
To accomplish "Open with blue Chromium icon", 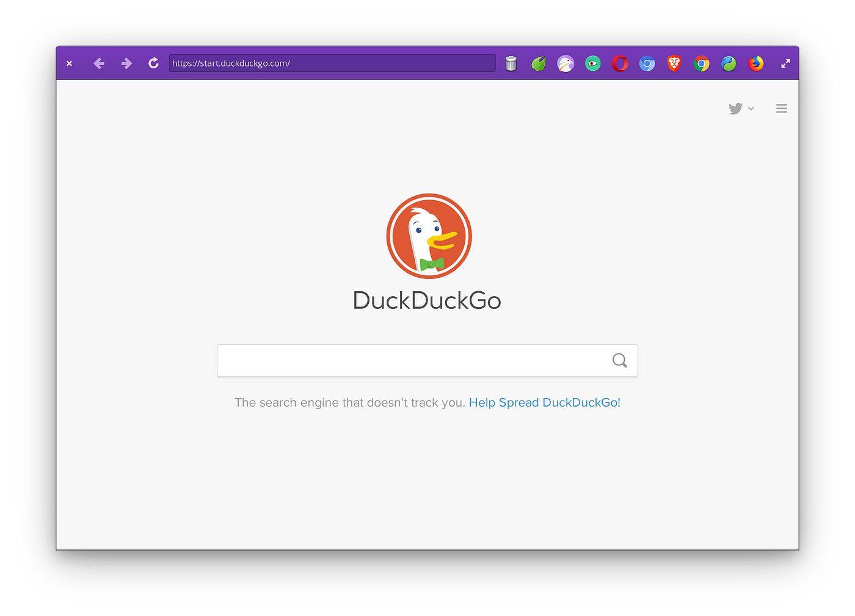I will coord(647,63).
